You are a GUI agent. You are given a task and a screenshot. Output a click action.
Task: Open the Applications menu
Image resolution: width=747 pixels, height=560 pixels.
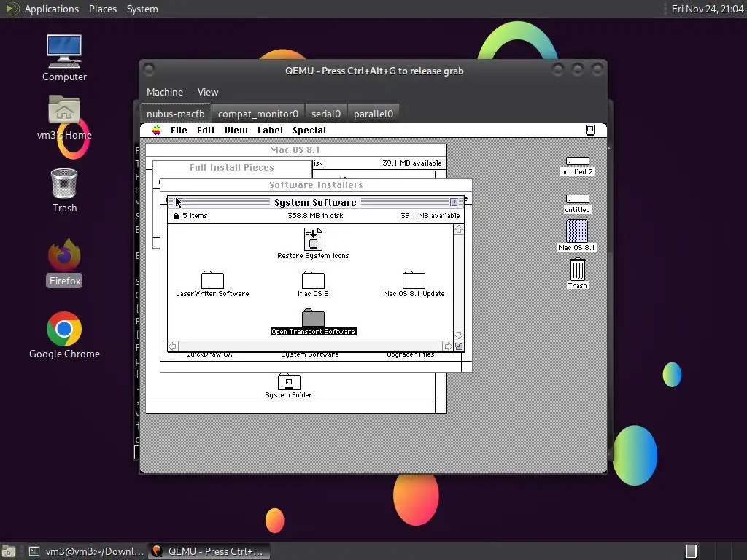pos(52,9)
